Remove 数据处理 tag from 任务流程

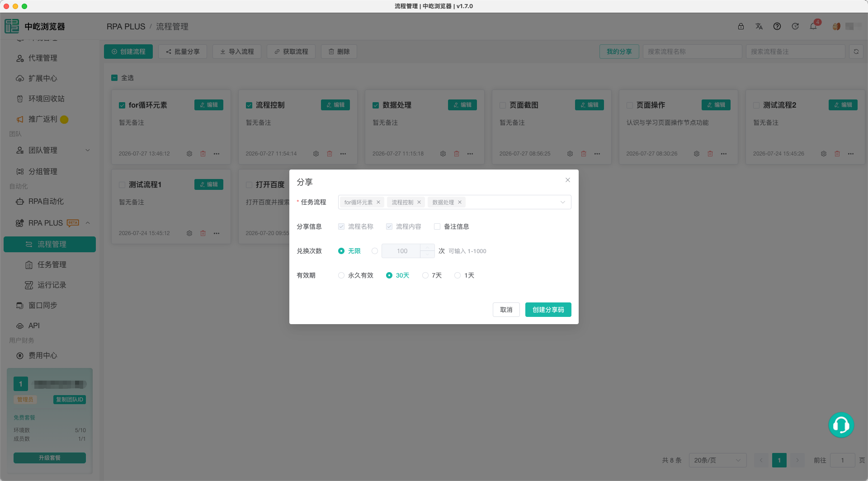pyautogui.click(x=460, y=202)
